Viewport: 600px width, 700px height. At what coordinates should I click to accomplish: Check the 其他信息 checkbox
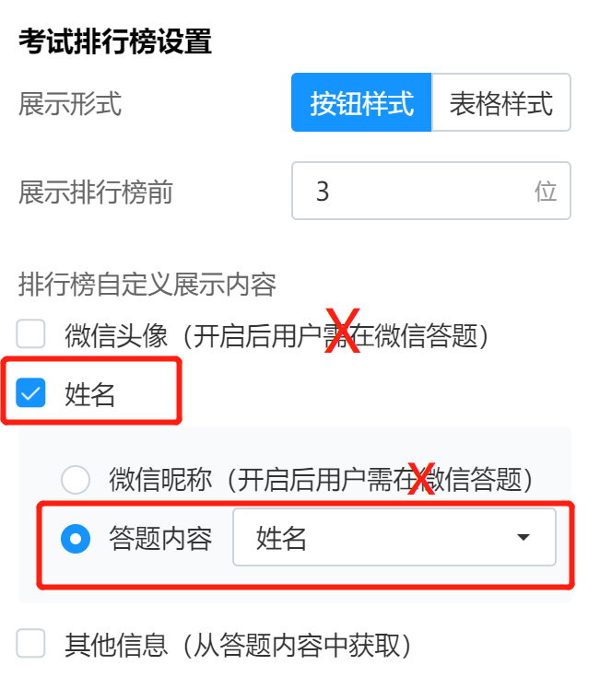30,643
